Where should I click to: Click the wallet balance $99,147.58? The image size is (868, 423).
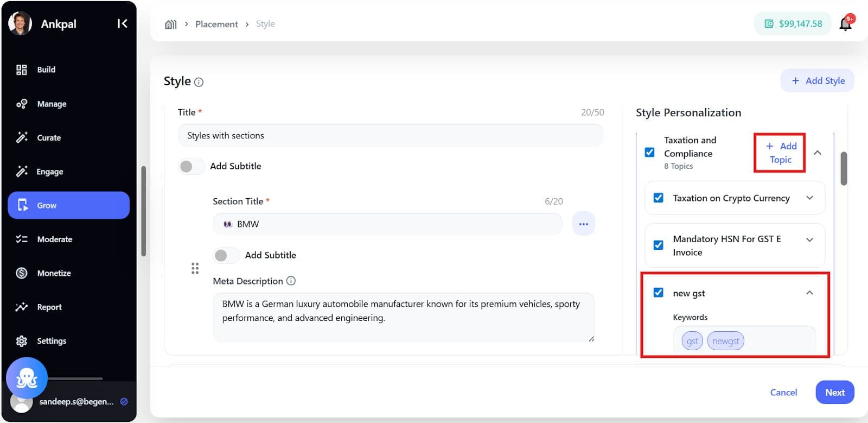click(793, 24)
